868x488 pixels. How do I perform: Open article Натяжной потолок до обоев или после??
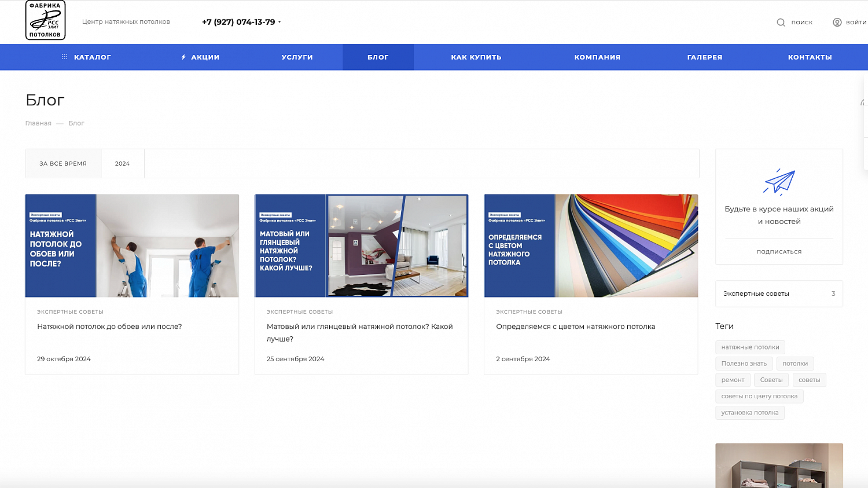coord(109,326)
